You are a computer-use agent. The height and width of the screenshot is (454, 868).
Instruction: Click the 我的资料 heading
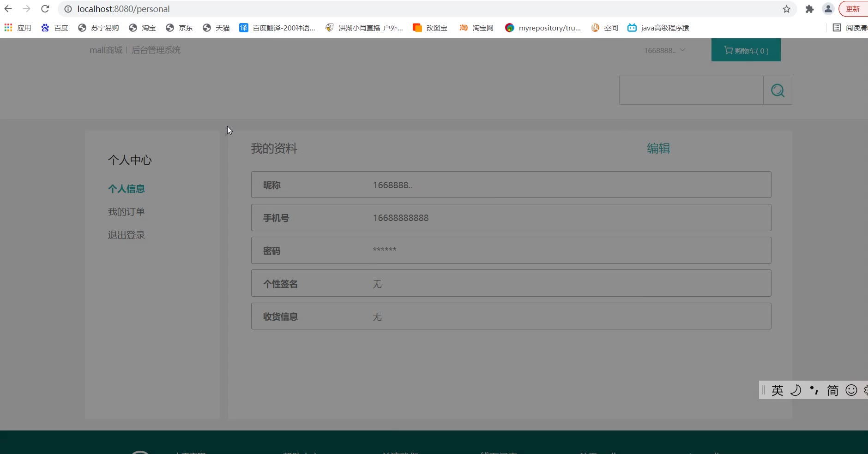pos(274,148)
